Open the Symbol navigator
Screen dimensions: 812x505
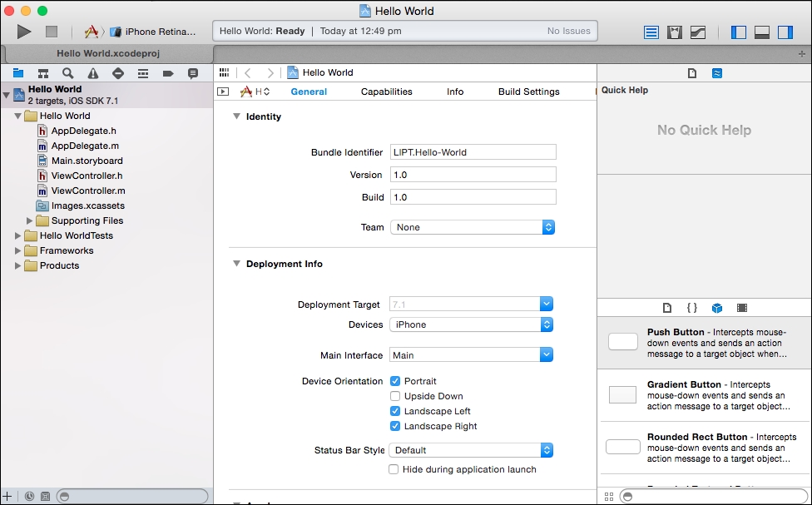[43, 72]
